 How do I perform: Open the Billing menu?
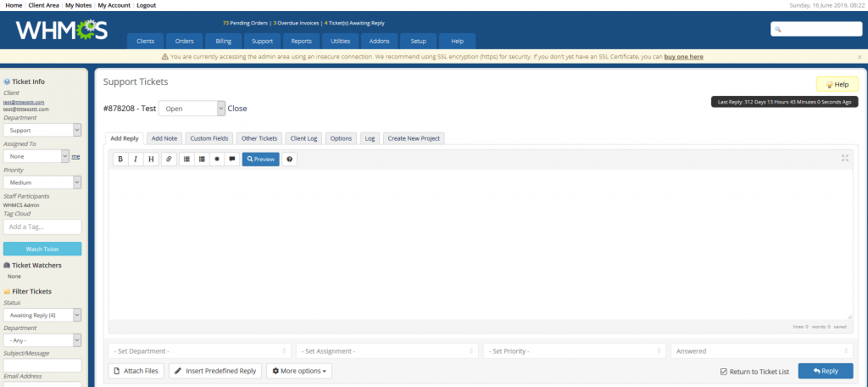[224, 41]
